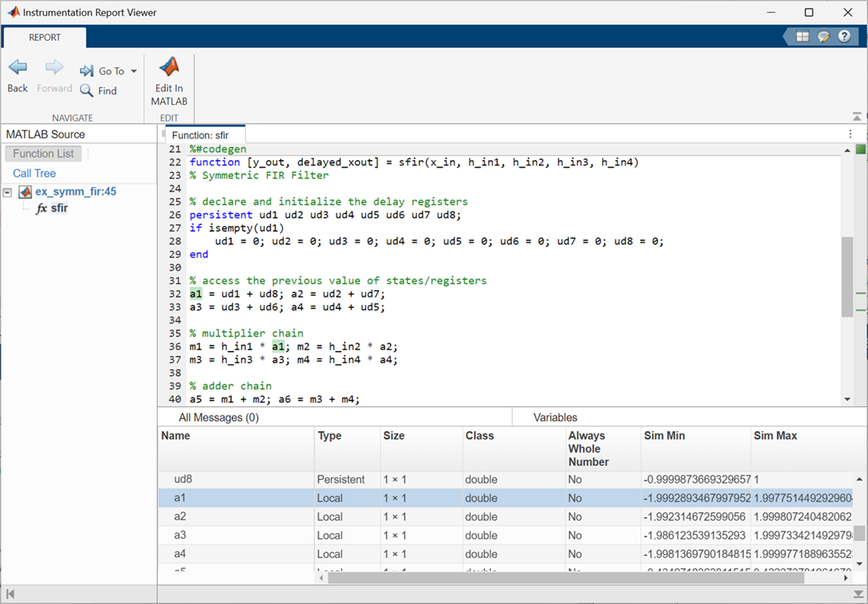
Task: Open the Go To dropdown
Action: click(133, 71)
